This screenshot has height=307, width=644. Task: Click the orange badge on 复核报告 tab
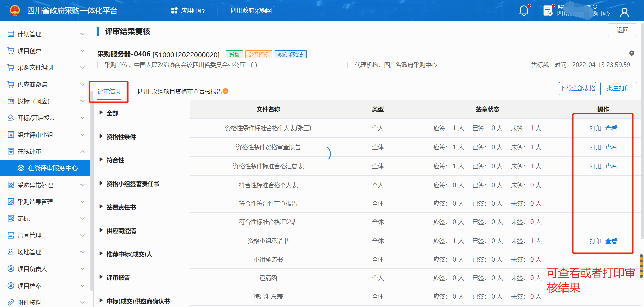point(226,91)
